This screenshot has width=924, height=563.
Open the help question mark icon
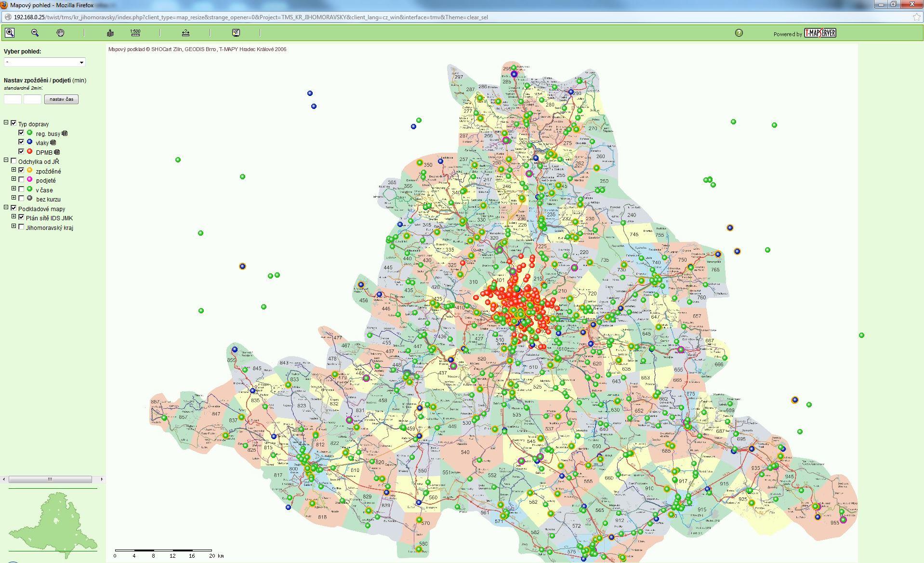pyautogui.click(x=739, y=33)
